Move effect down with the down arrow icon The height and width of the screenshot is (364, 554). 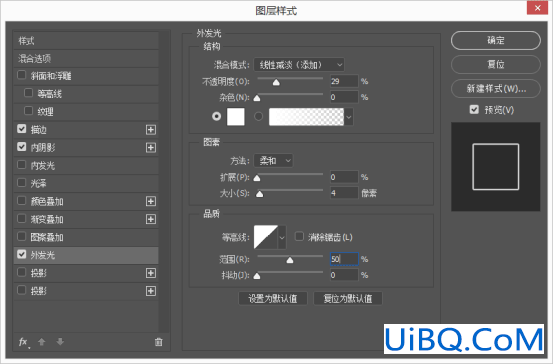[60, 342]
